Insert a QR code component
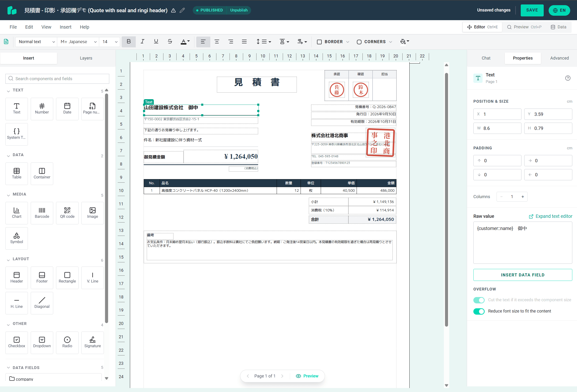 tap(67, 213)
